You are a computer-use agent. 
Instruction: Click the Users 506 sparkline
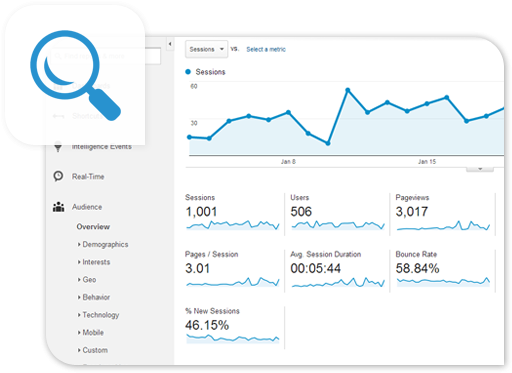pyautogui.click(x=338, y=225)
